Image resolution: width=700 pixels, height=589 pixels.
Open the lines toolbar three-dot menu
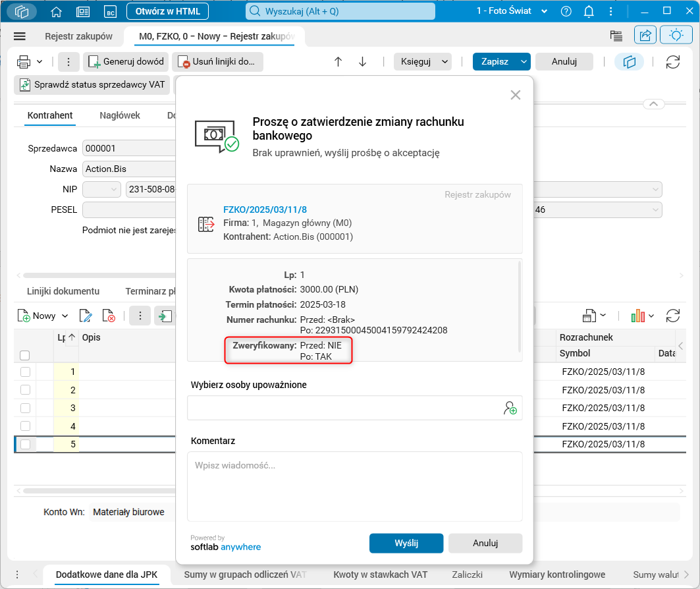pyautogui.click(x=140, y=316)
